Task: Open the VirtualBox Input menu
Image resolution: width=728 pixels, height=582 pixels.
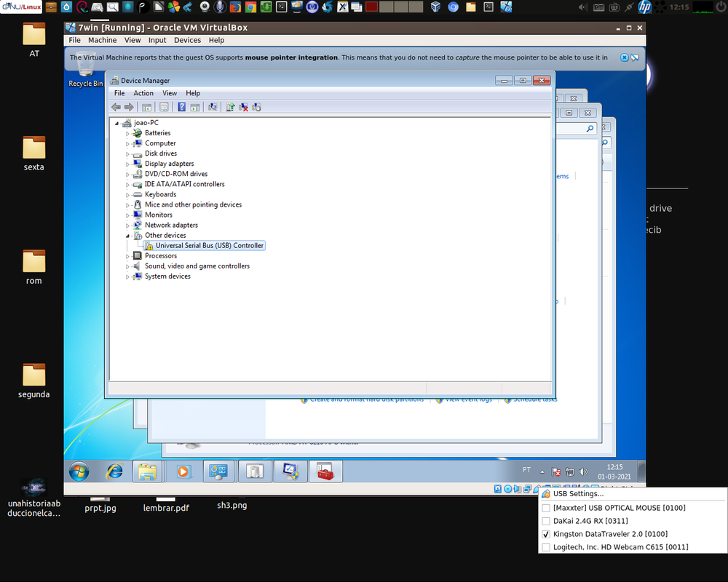Action: pos(157,41)
